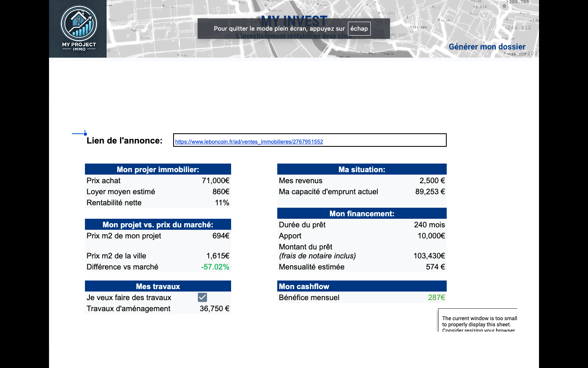Click the Prix achat label
The height and width of the screenshot is (368, 588).
point(103,180)
